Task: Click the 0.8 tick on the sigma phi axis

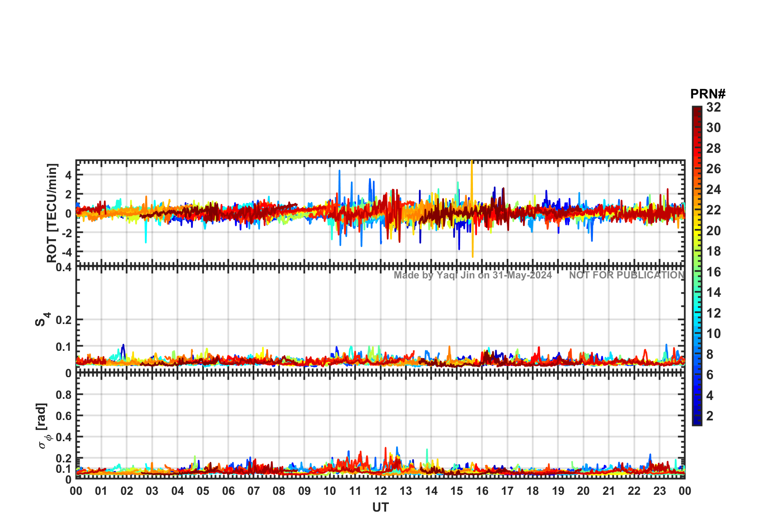Action: coord(64,395)
